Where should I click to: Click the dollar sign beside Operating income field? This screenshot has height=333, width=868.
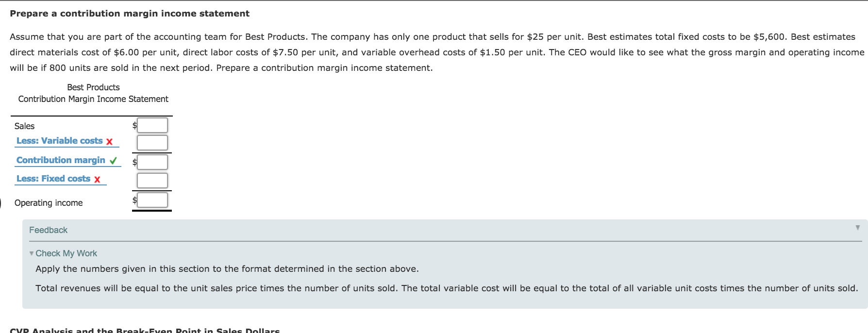tap(134, 200)
